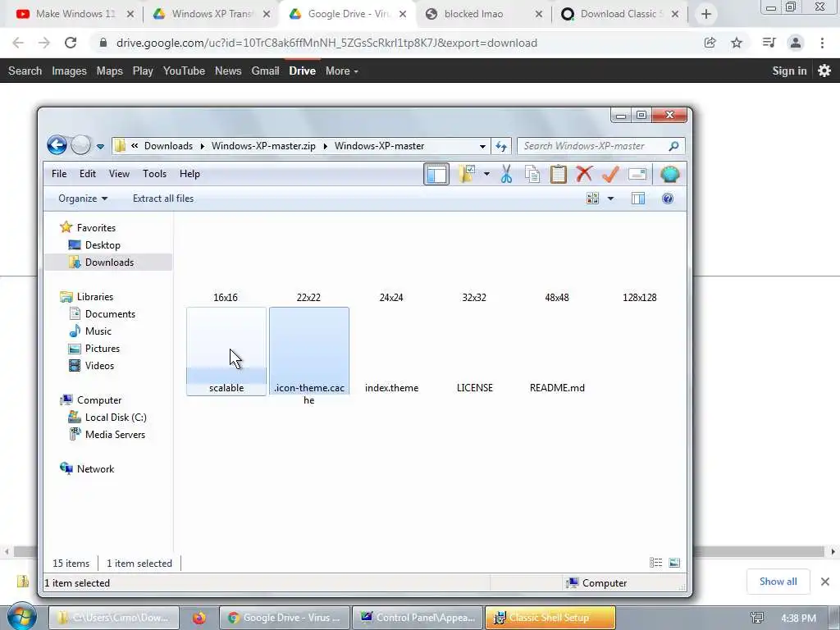This screenshot has height=630, width=840.
Task: Expand the change view dropdown arrow
Action: [610, 199]
